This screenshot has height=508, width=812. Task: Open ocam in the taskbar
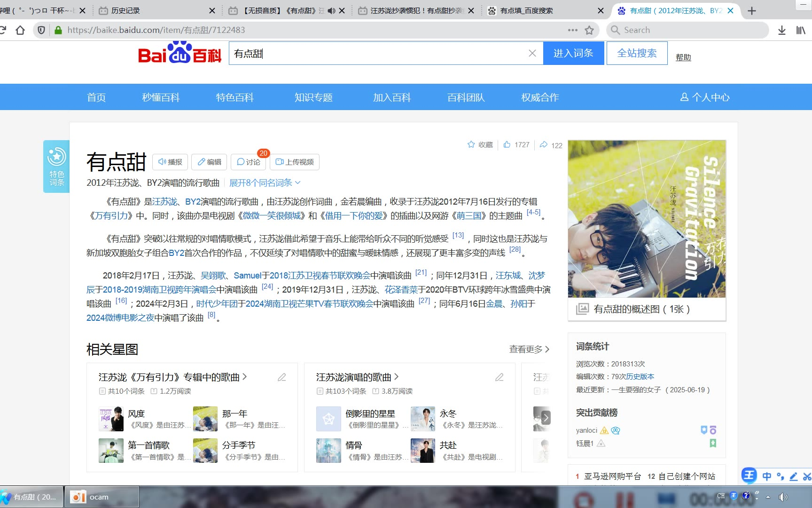pos(101,497)
